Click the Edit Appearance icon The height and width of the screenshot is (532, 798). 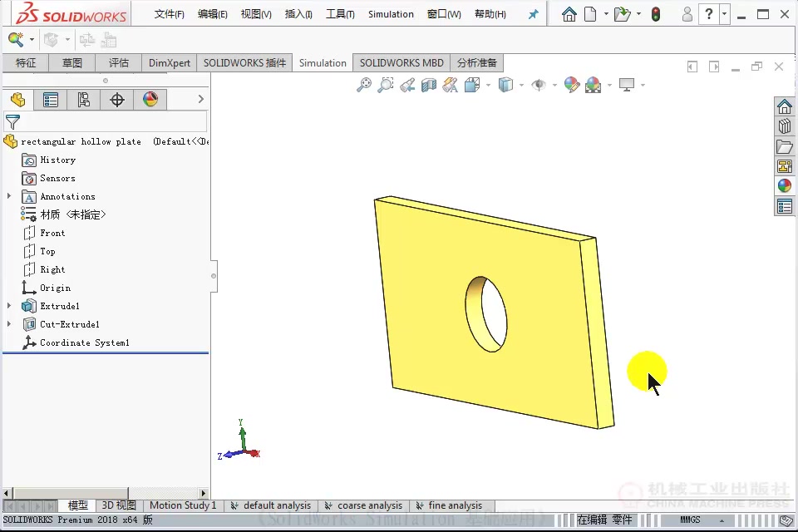572,84
